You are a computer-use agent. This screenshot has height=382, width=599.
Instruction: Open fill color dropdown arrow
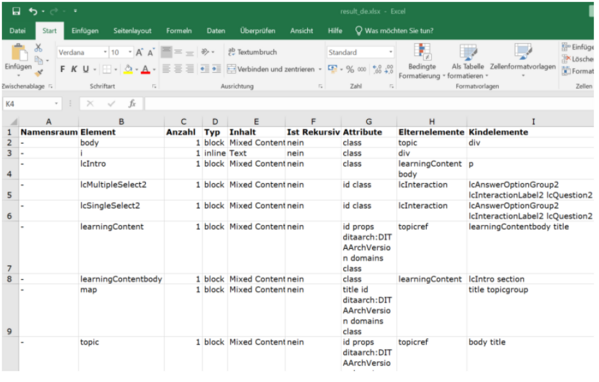pyautogui.click(x=136, y=70)
